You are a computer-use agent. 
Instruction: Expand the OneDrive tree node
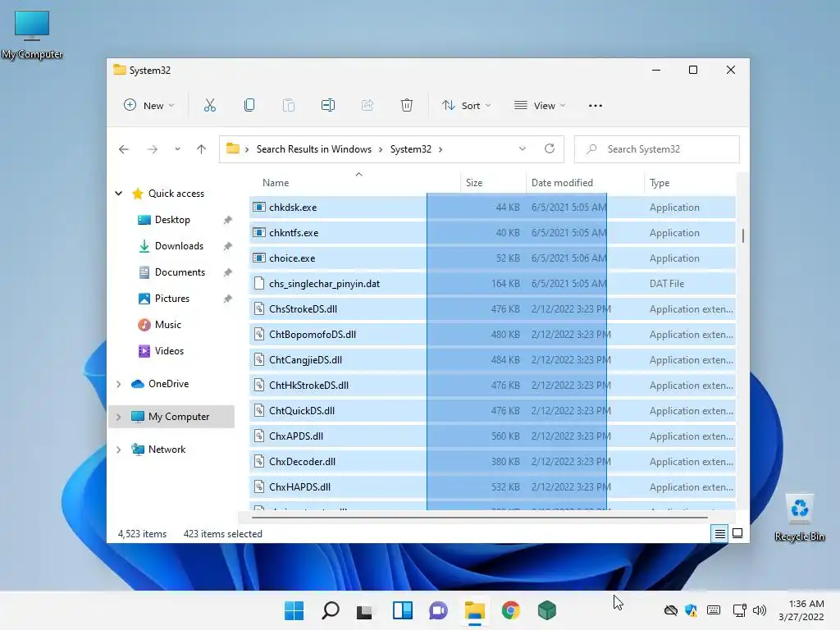(119, 384)
